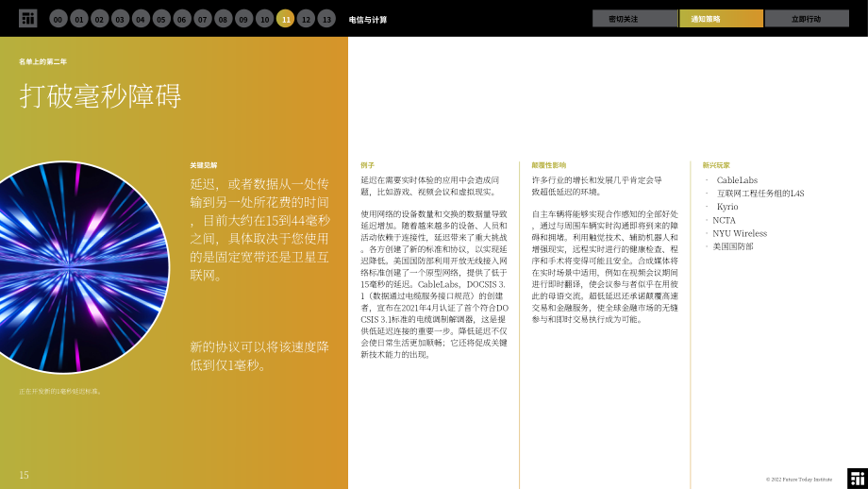Go to section 05
Image resolution: width=868 pixels, height=489 pixels.
tap(161, 19)
